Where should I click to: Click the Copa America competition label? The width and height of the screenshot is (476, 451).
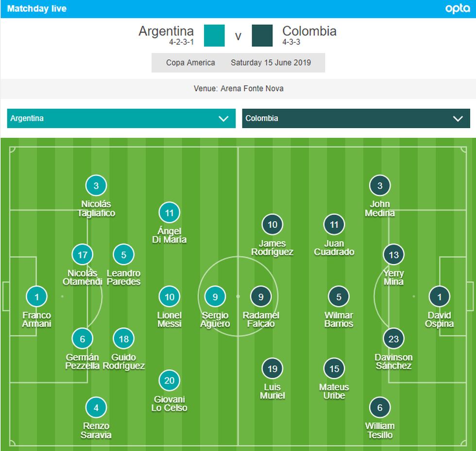[190, 63]
